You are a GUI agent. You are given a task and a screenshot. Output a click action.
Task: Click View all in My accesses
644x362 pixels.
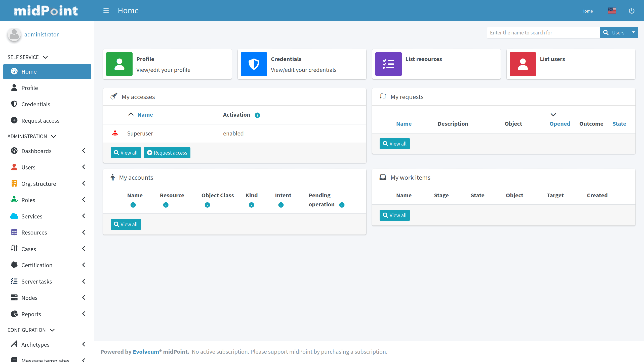[x=126, y=153]
